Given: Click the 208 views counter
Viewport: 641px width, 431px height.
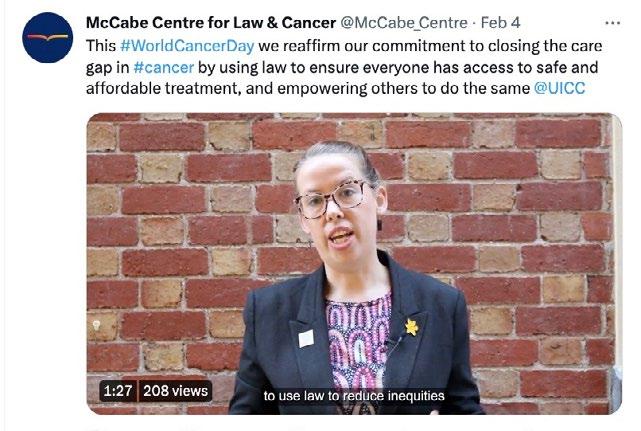Looking at the screenshot, I should point(175,391).
